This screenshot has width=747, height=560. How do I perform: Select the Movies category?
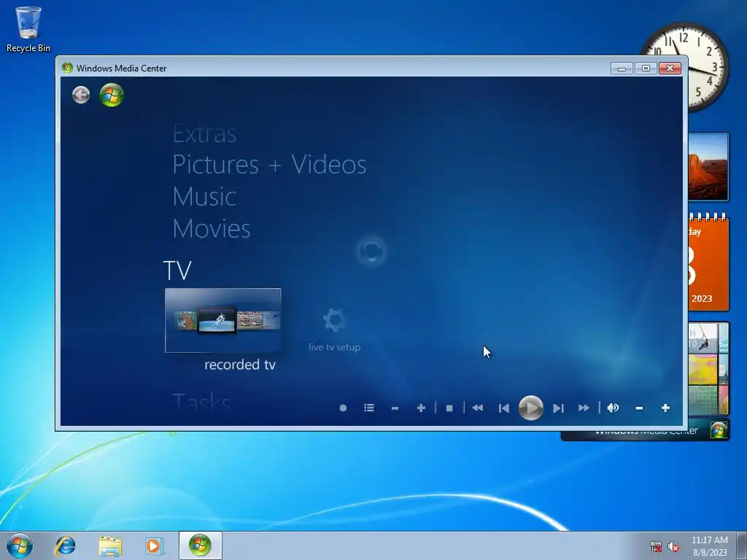(212, 228)
